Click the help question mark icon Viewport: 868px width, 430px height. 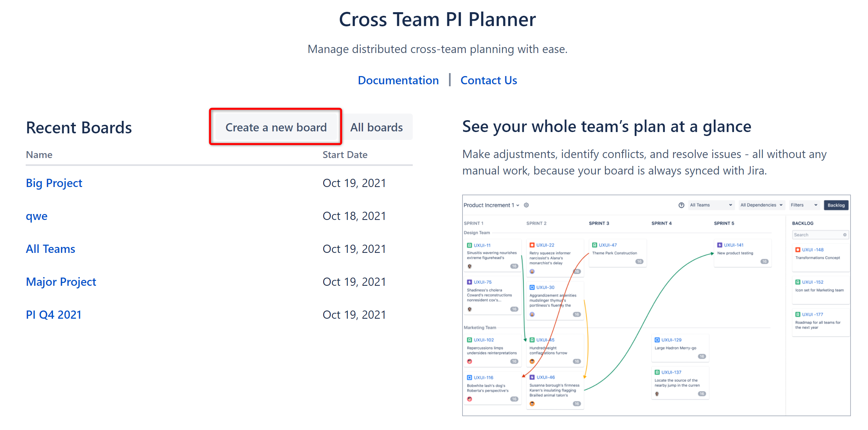(681, 205)
